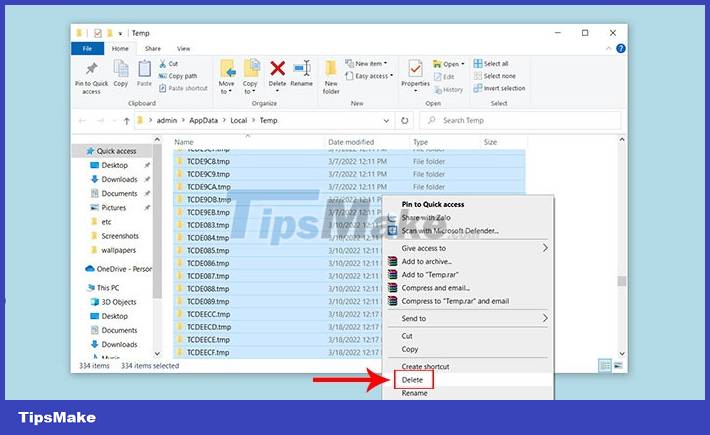
Task: Switch to the Share ribbon tab
Action: 153,48
